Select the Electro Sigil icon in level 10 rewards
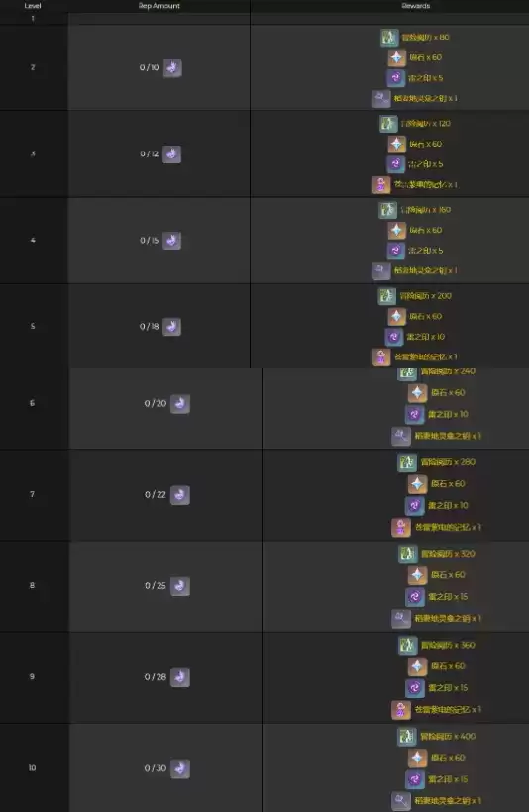 (414, 779)
